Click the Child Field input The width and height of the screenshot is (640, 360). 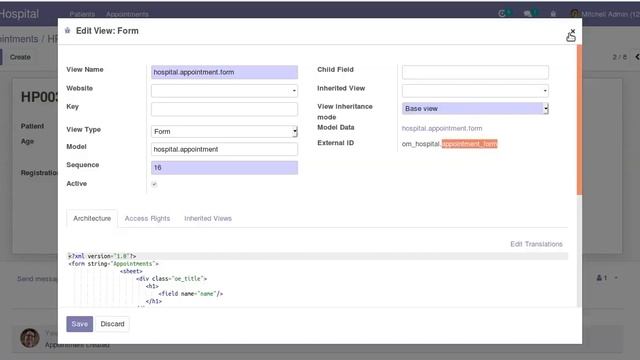point(475,72)
